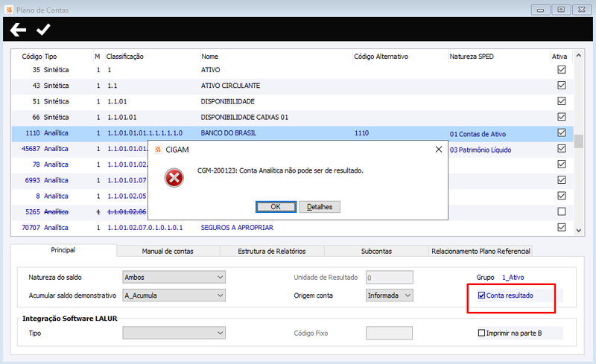596x364 pixels.
Task: Uncheck the Conta resultado checkbox
Action: pos(481,296)
